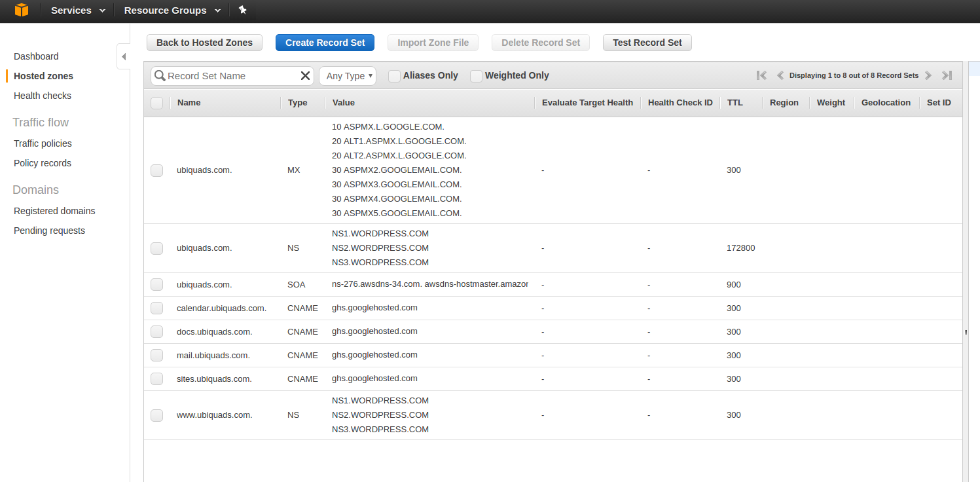Image resolution: width=980 pixels, height=482 pixels.
Task: Enable the Aliases Only filter
Action: click(x=394, y=76)
